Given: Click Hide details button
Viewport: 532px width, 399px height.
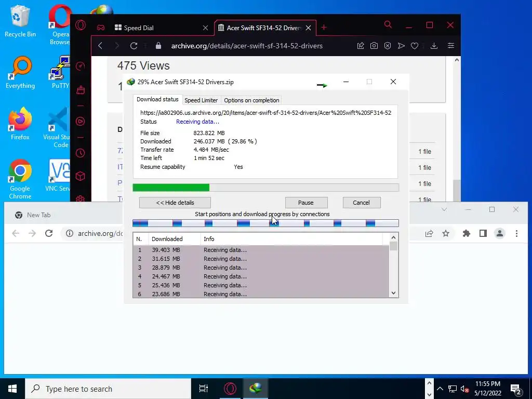Looking at the screenshot, I should coord(175,203).
